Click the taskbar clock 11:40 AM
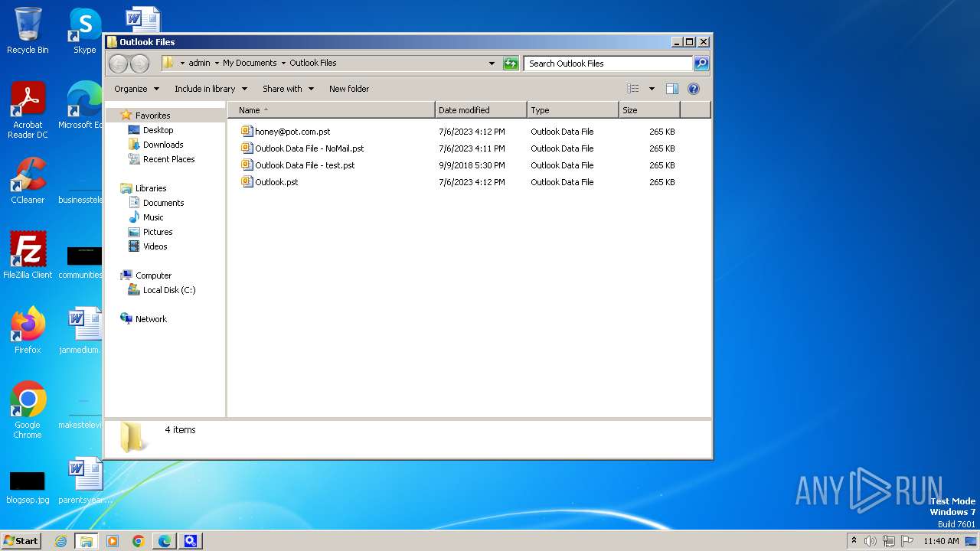 (941, 541)
